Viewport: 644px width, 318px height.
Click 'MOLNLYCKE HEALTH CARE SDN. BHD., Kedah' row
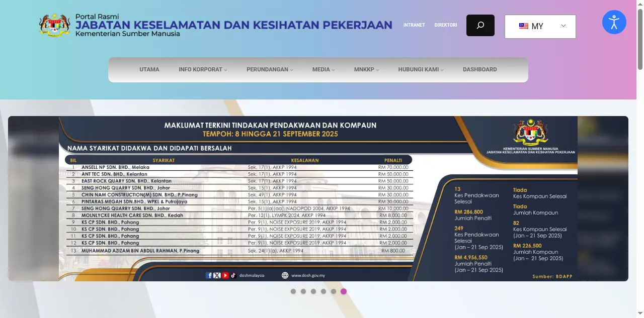239,216
